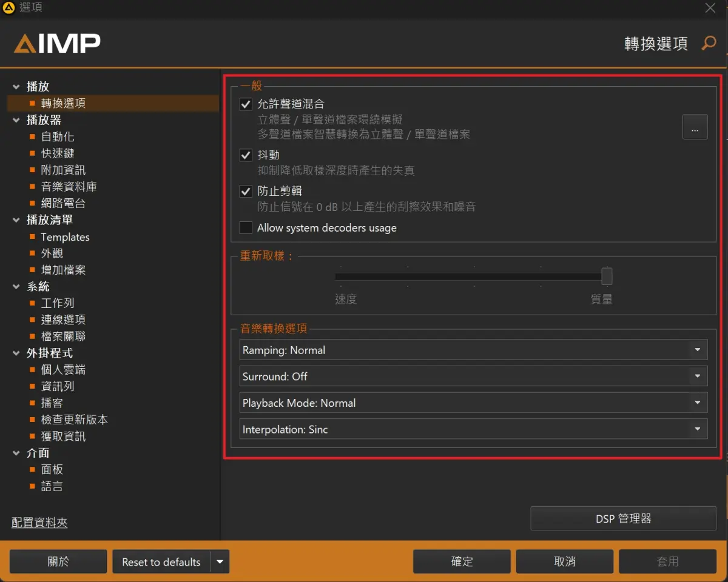Viewport: 728px width, 582px height.
Task: Close the 選項 window
Action: point(711,8)
